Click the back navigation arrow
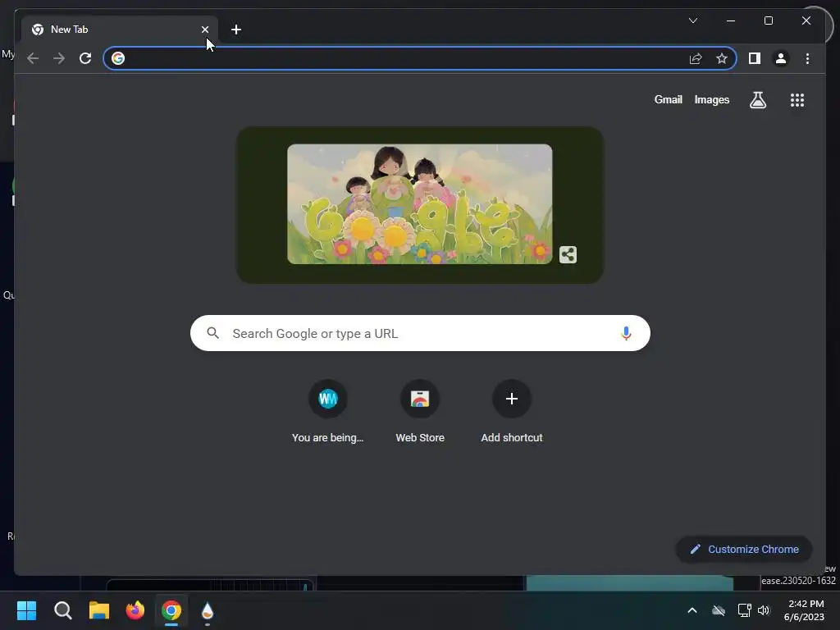This screenshot has height=630, width=840. pyautogui.click(x=33, y=58)
